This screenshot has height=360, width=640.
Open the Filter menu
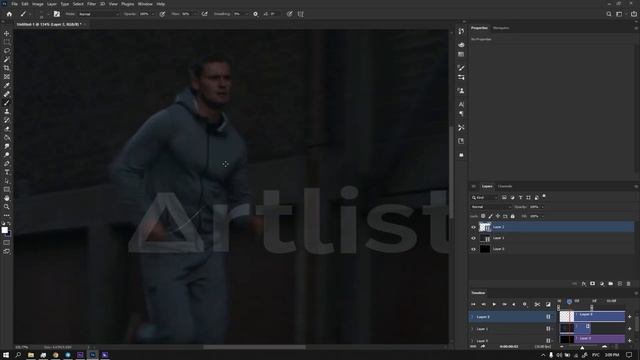(x=91, y=4)
